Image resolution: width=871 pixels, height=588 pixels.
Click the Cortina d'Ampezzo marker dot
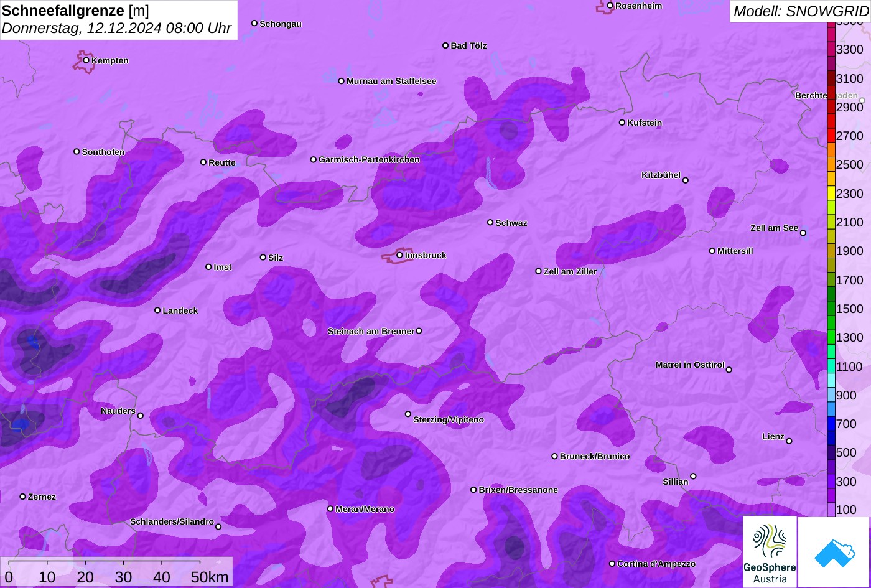(612, 564)
